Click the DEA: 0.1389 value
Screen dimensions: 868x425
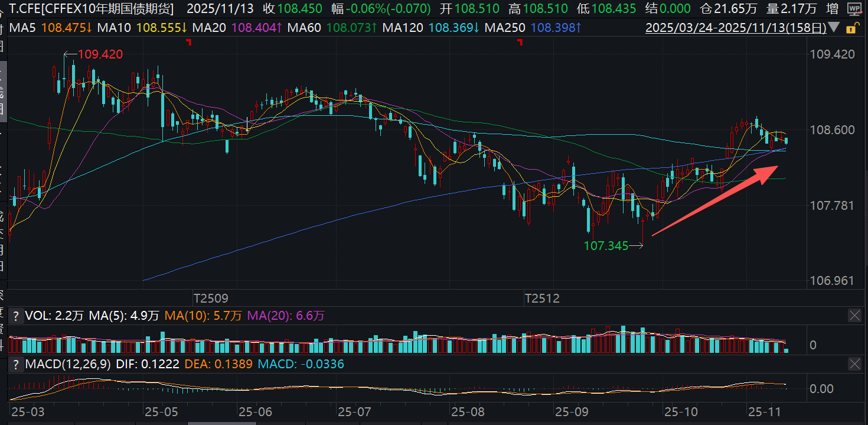[220, 364]
